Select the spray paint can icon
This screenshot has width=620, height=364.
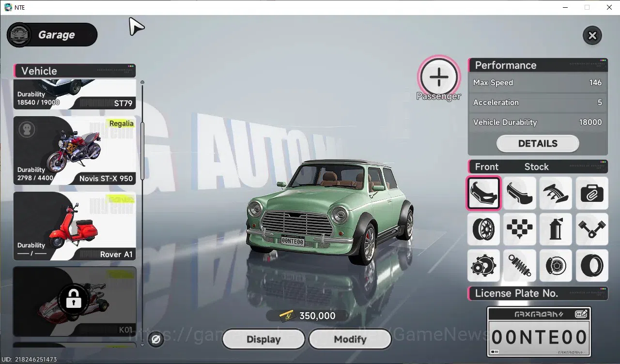coord(556,229)
